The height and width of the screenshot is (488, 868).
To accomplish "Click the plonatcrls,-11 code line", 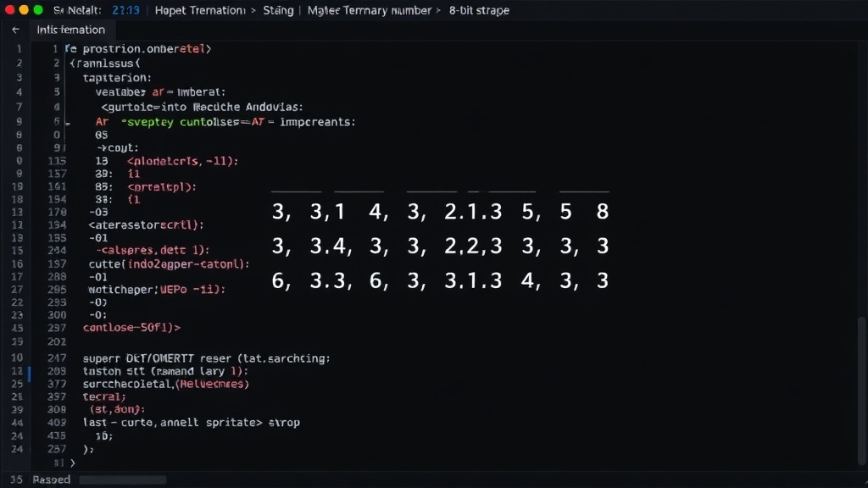I will pyautogui.click(x=183, y=161).
